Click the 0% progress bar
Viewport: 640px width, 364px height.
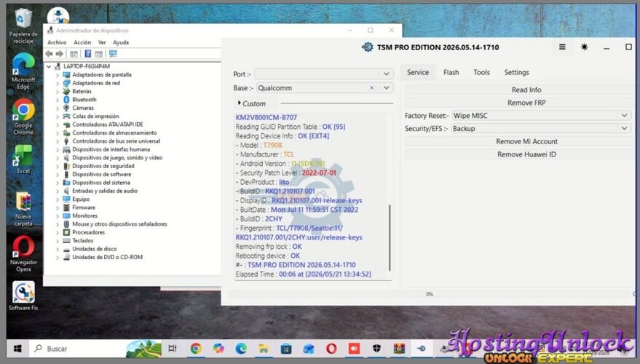pyautogui.click(x=430, y=294)
